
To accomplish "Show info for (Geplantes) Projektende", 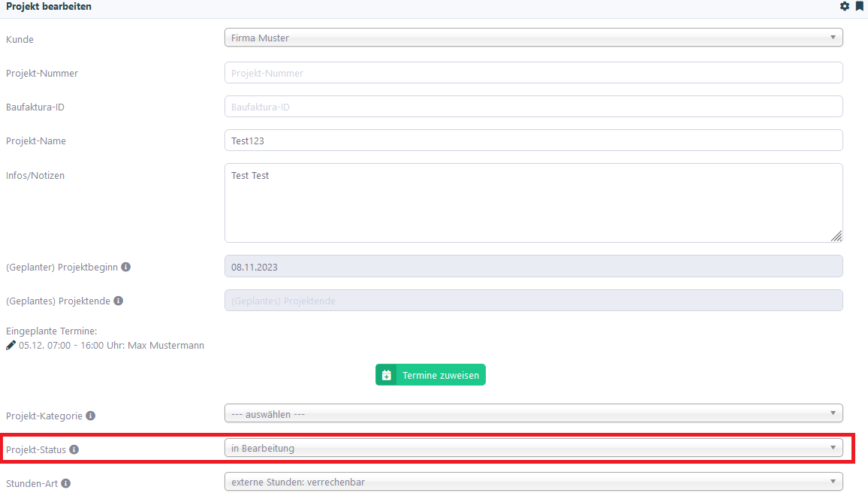I will (x=119, y=301).
